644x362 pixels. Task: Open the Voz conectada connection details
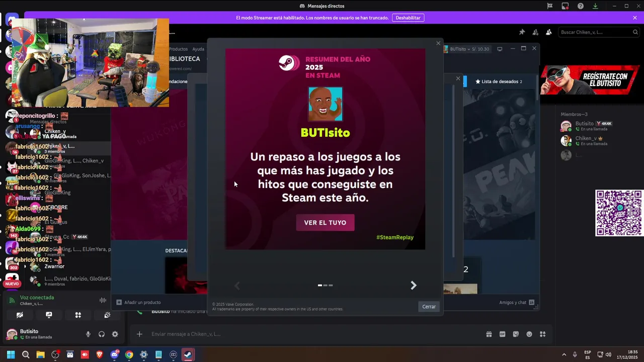(37, 298)
